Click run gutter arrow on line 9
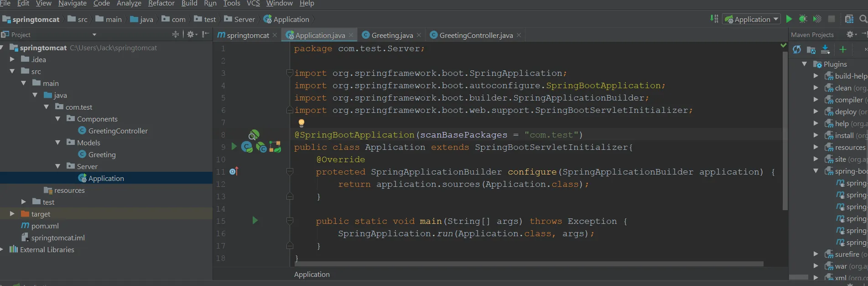 point(234,147)
